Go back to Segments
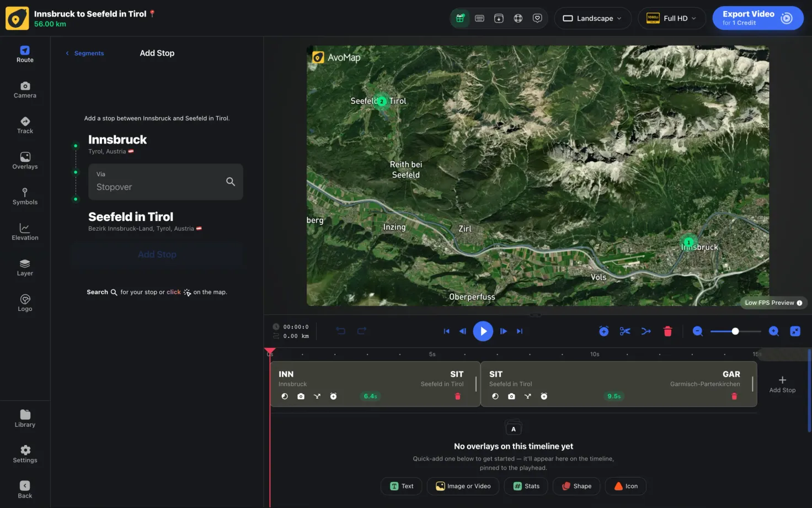Screen dimensions: 812x508 pyautogui.click(x=85, y=54)
